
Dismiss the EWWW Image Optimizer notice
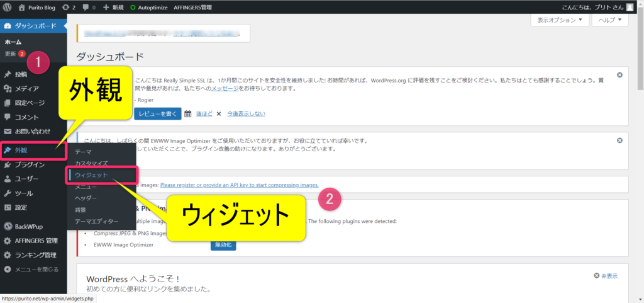click(619, 140)
